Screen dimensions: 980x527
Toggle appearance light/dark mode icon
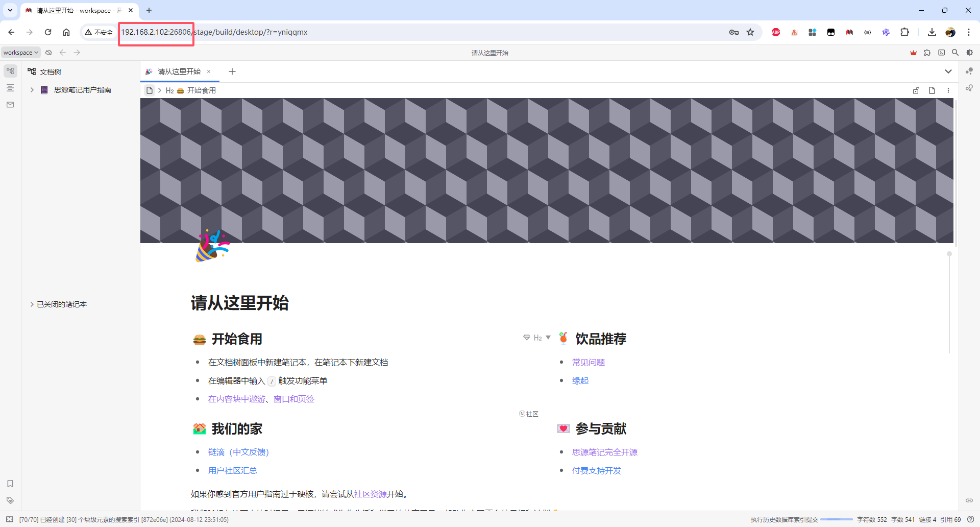point(969,53)
